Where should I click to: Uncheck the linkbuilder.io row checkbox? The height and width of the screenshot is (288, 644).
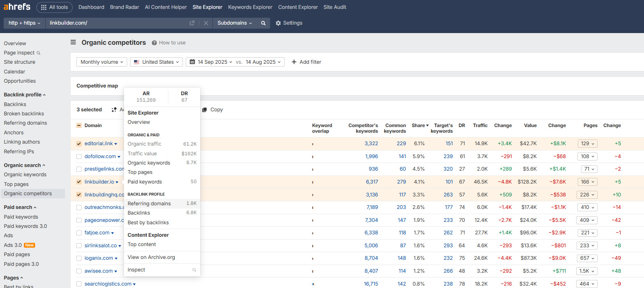click(79, 182)
